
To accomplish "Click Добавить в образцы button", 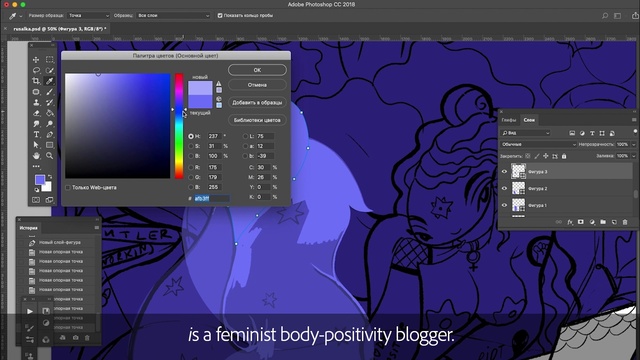I will point(257,102).
